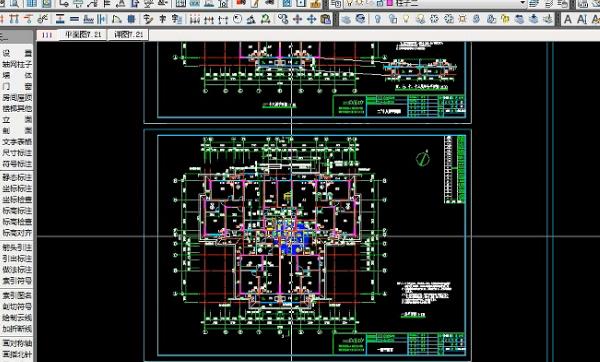Click the blue lightbulb layer-off icon
Screen dimensions: 600x362
coord(377,19)
